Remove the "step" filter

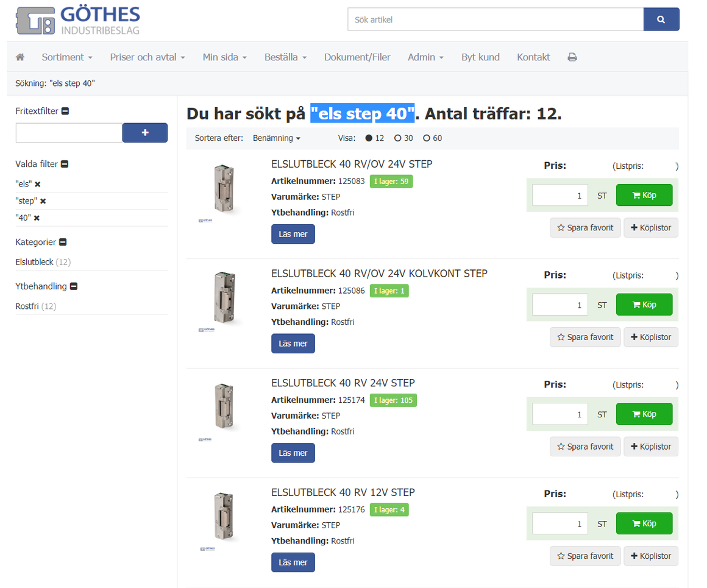[x=43, y=201]
